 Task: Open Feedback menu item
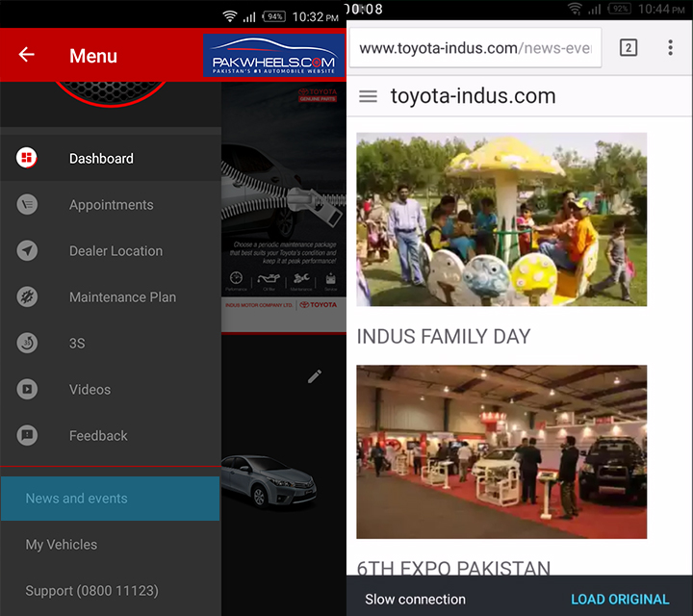(x=111, y=435)
